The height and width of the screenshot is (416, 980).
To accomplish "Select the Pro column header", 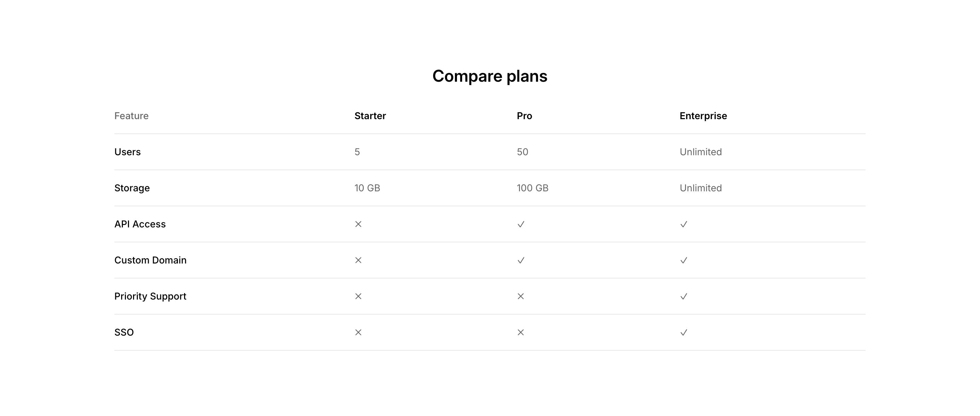I will click(524, 116).
